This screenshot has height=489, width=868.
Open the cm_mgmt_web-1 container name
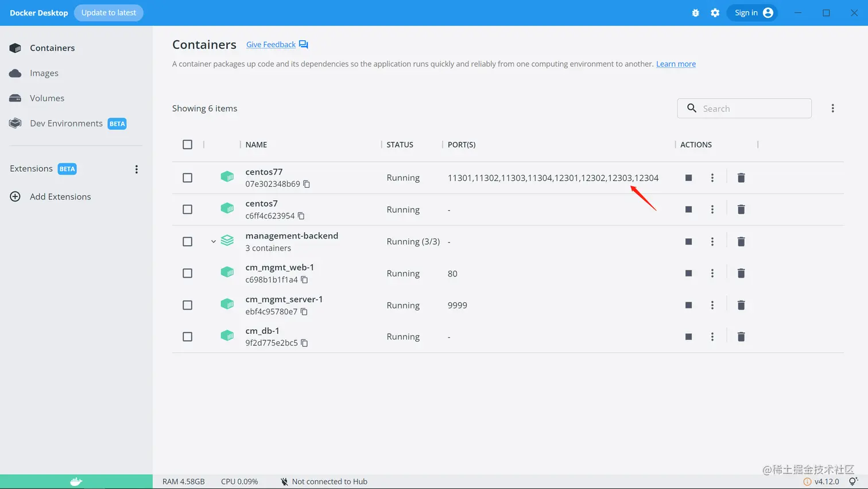click(280, 267)
